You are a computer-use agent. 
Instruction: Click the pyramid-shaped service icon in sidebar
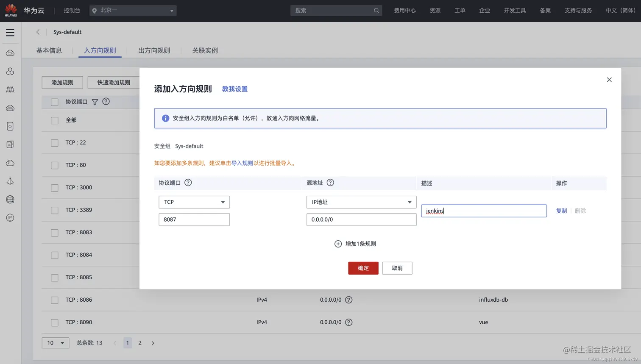pyautogui.click(x=10, y=181)
